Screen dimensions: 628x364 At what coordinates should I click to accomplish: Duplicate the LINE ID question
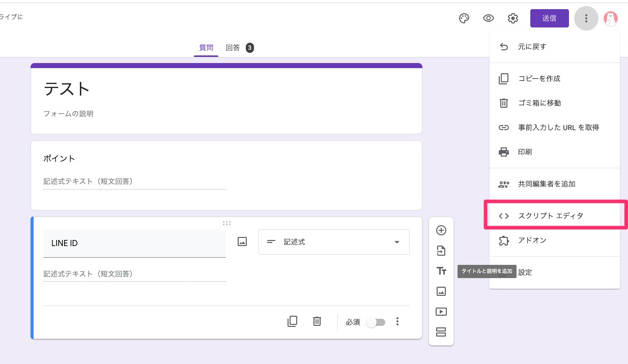[x=292, y=321]
